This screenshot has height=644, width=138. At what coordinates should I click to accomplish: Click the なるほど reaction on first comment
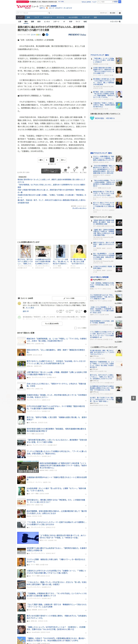click(x=70, y=311)
